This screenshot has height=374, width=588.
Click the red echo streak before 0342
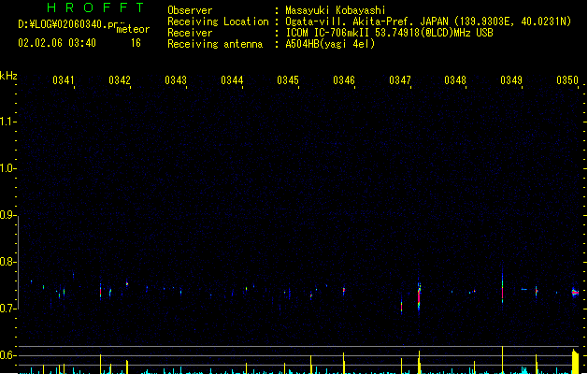[x=101, y=292]
